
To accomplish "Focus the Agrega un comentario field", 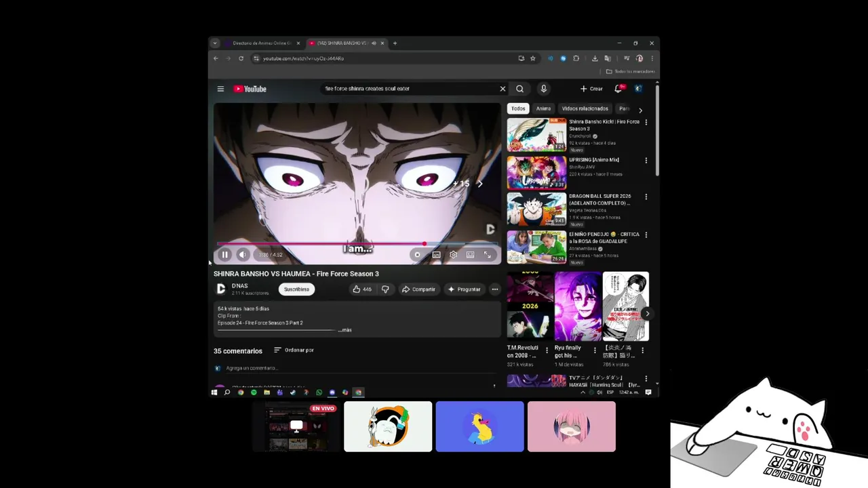I will 360,368.
